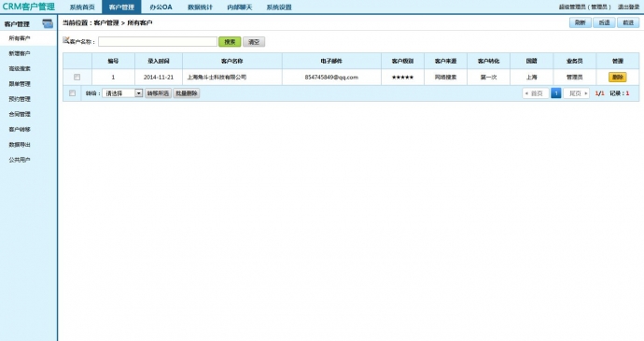The image size is (644, 341).
Task: Click the 尾页 pagination button
Action: [x=577, y=93]
